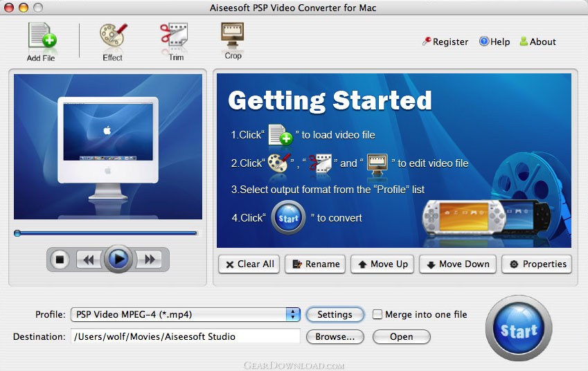Click the rewind playback button
This screenshot has height=371, width=588.
pos(89,260)
